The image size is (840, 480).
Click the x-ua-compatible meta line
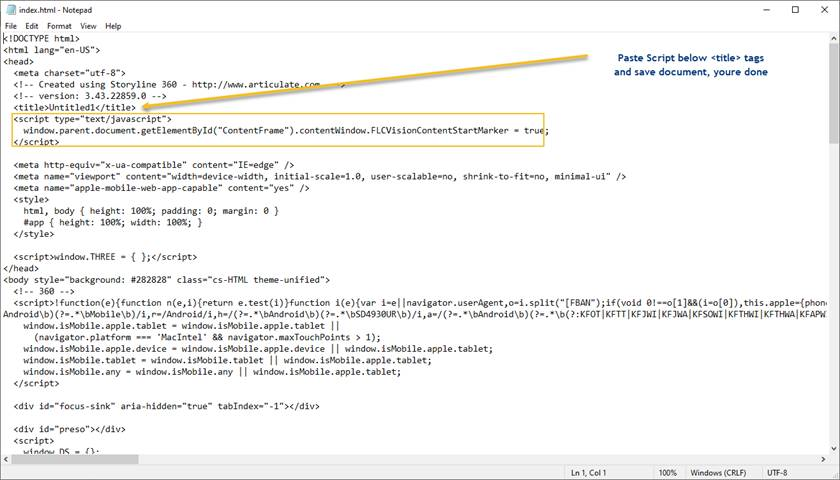point(154,165)
